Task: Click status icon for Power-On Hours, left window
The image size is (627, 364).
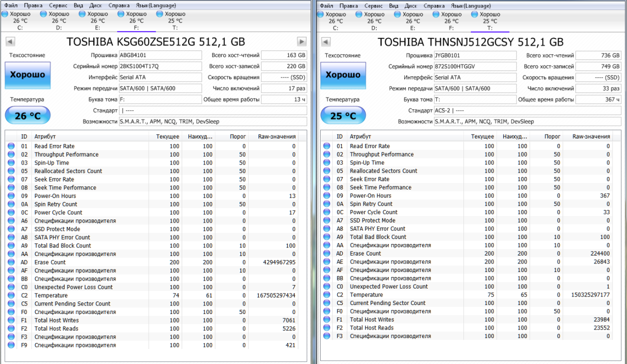Action: (11, 196)
